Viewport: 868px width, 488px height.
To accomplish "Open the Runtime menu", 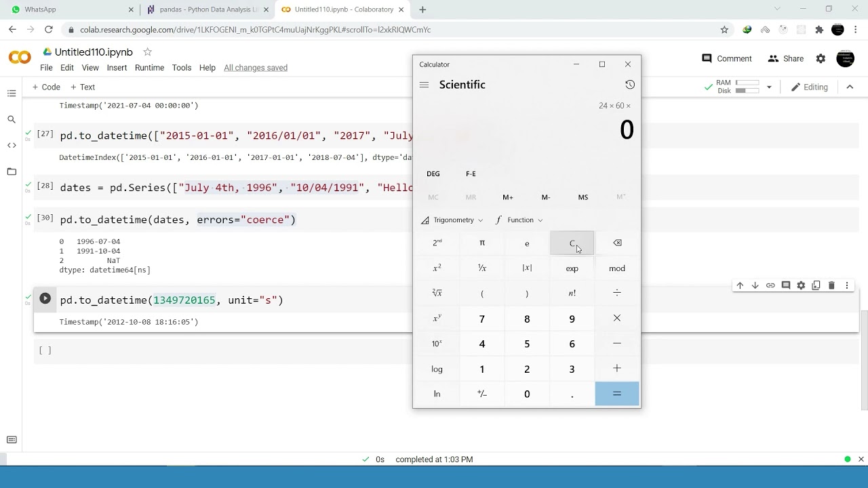I will coord(149,68).
